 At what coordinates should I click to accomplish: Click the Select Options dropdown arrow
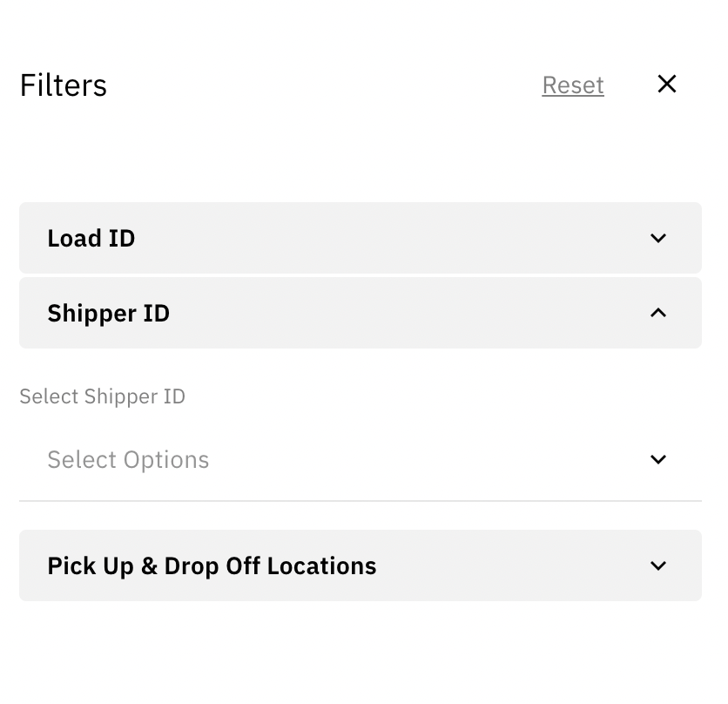(x=658, y=459)
